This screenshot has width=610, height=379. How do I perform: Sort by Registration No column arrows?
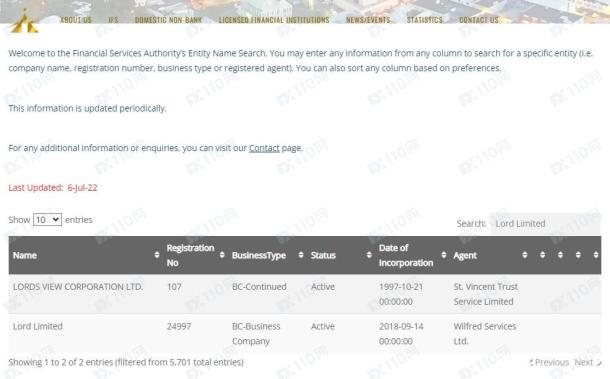(x=222, y=255)
